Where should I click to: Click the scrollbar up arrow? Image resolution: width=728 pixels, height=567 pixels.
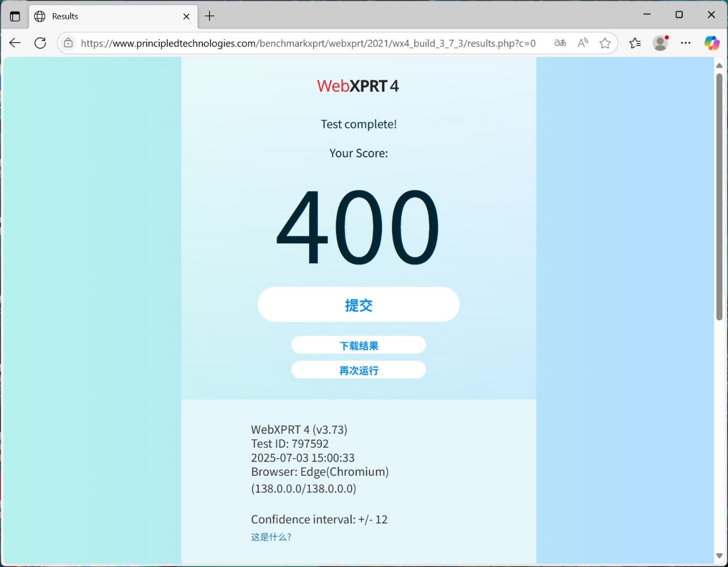tap(719, 65)
